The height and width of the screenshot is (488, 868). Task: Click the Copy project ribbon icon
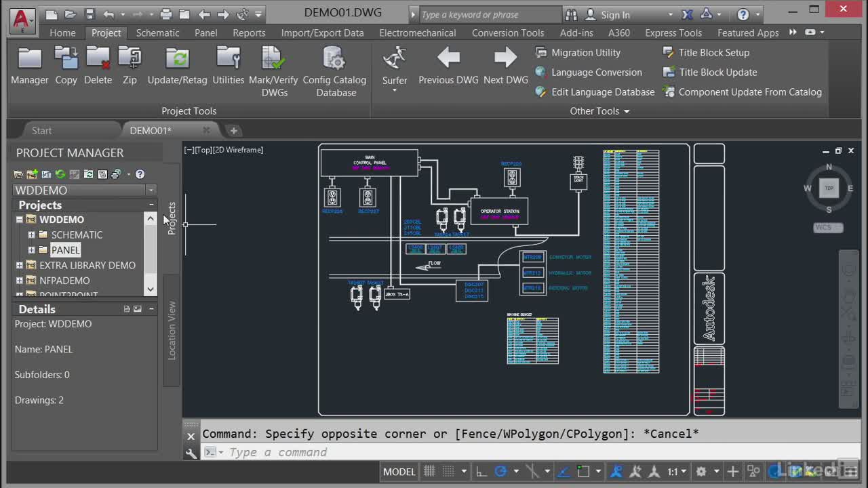(66, 66)
